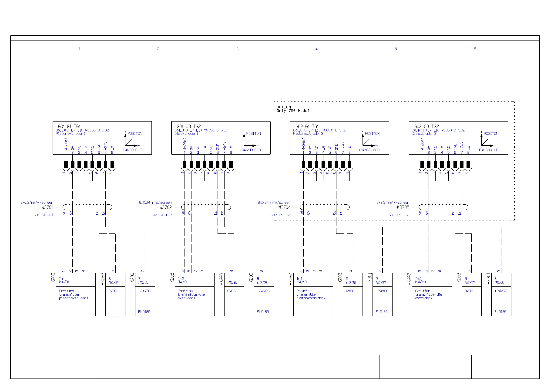Open cross-reference (14/11) in -K207 In2
554x392 pixels.
coord(421,282)
